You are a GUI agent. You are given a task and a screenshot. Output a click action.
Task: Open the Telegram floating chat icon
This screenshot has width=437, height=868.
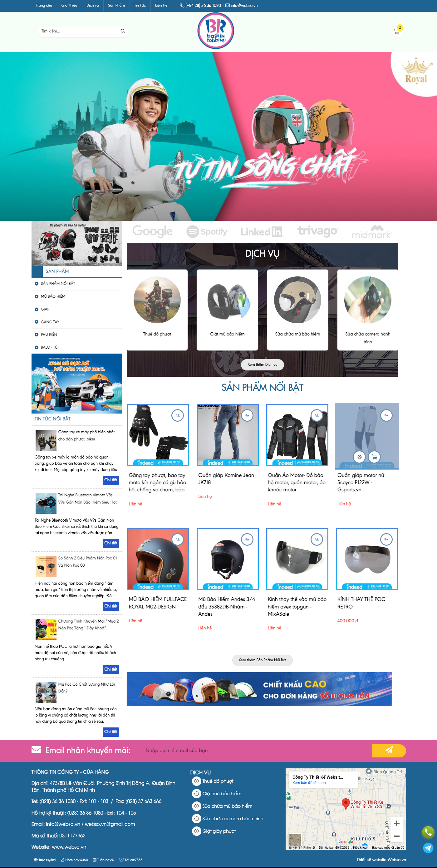[x=428, y=848]
